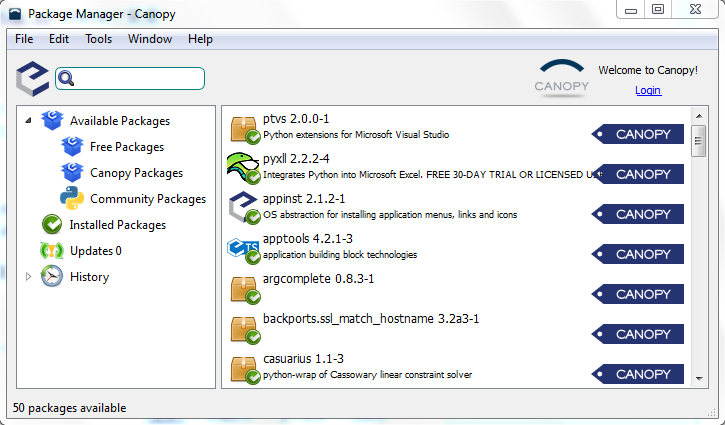Select the casuarius 1.1-3 package title
The width and height of the screenshot is (725, 425).
click(303, 358)
